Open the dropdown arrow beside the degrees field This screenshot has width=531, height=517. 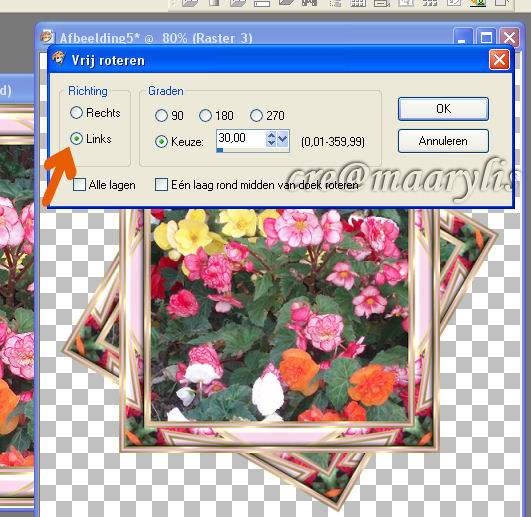[x=283, y=139]
